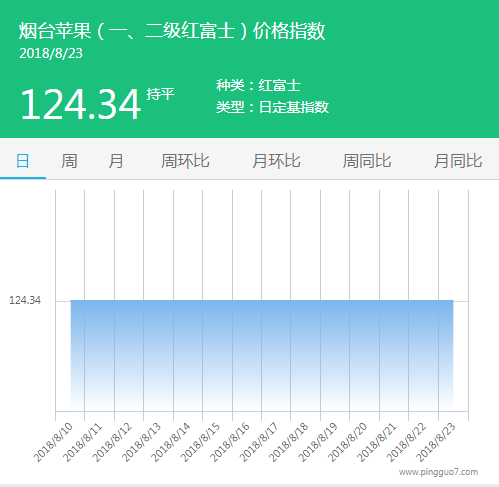Image resolution: width=499 pixels, height=487 pixels.
Task: Open the 周同比 weekly year-on-year tab
Action: 367,161
